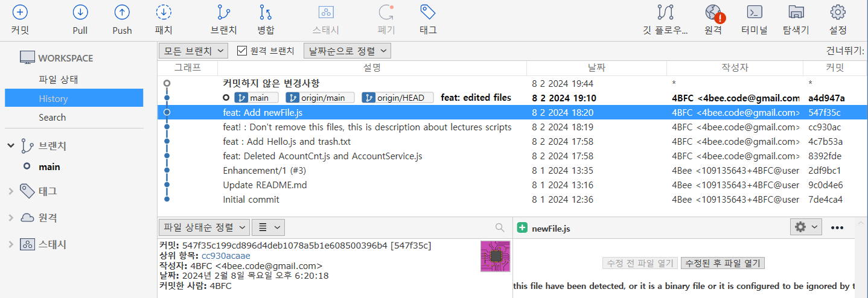Image resolution: width=868 pixels, height=298 pixels.
Task: Click commit hash a4d947a
Action: click(826, 98)
